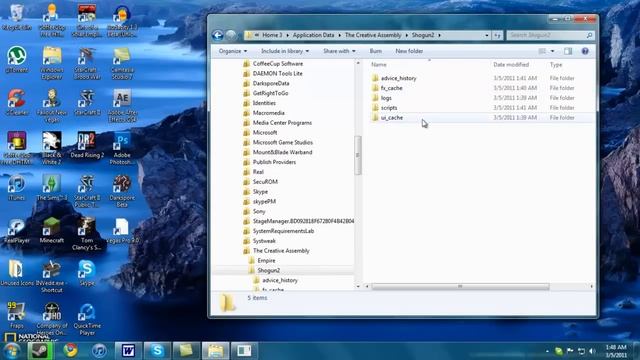
Task: Open the view options dropdown arrow
Action: [x=552, y=51]
